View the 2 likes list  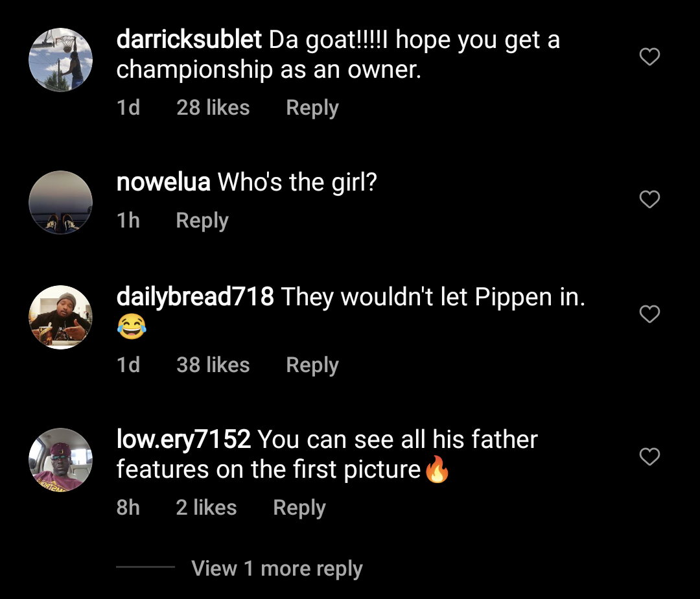(206, 508)
